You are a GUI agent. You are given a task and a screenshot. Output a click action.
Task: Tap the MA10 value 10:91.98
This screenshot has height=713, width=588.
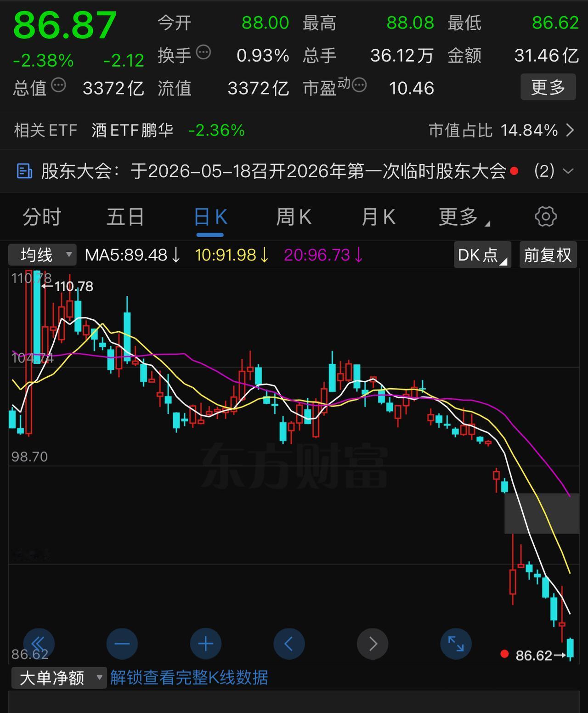[x=232, y=255]
